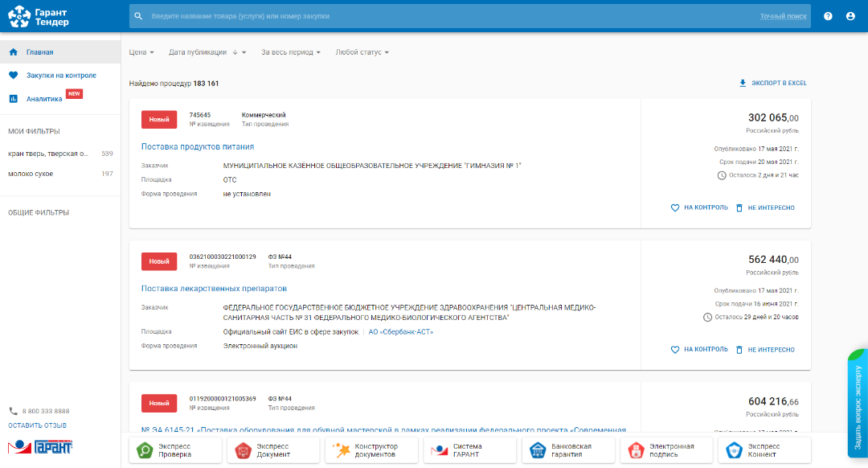Open the Цена filter dropdown
The width and height of the screenshot is (868, 468).
(141, 52)
